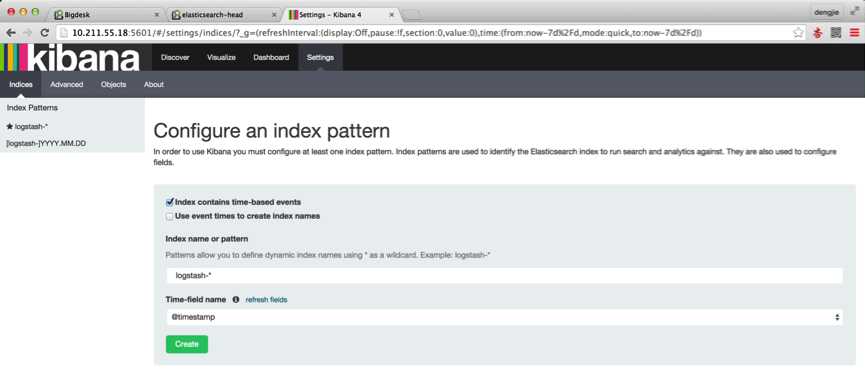Click refresh fields link
Viewport: 865px width, 376px height.
coord(266,300)
